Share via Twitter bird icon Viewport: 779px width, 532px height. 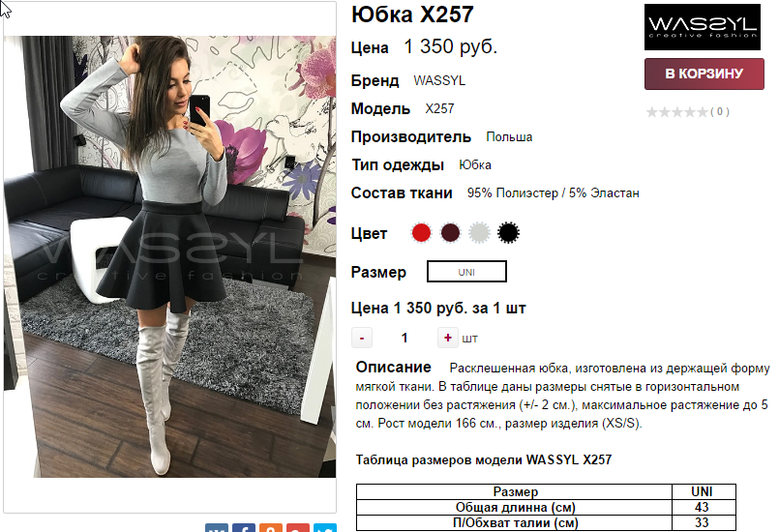click(324, 527)
